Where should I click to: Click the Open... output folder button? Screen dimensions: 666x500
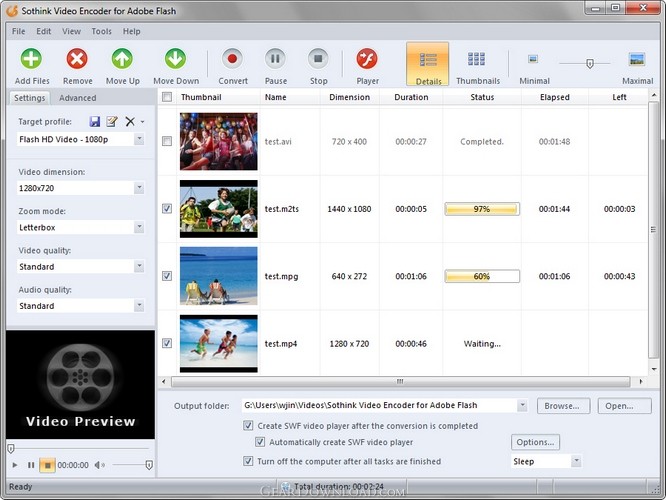coord(624,406)
